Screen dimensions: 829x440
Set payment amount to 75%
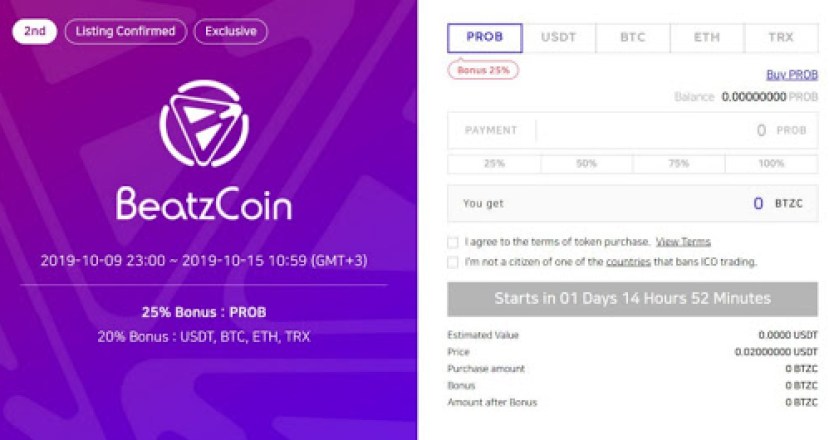(679, 163)
